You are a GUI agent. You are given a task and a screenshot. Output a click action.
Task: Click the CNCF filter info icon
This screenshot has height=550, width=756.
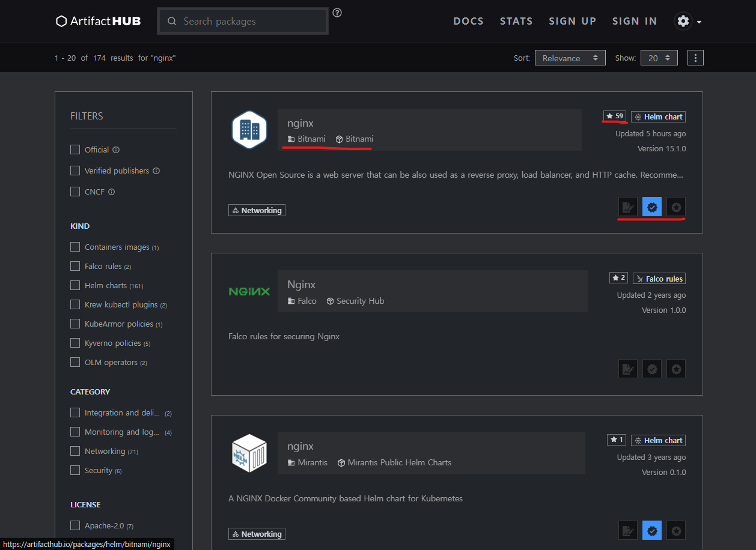[111, 192]
